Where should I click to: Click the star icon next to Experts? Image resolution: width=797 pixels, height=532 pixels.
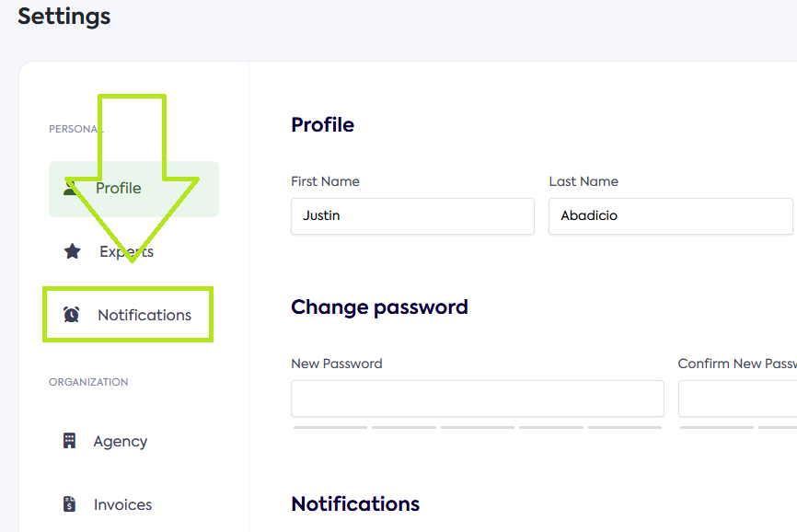[72, 251]
